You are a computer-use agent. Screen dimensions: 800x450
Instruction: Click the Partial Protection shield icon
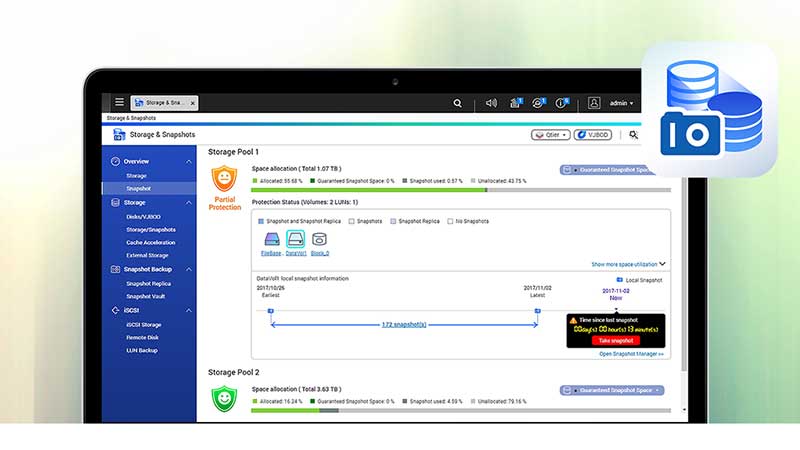pyautogui.click(x=224, y=179)
